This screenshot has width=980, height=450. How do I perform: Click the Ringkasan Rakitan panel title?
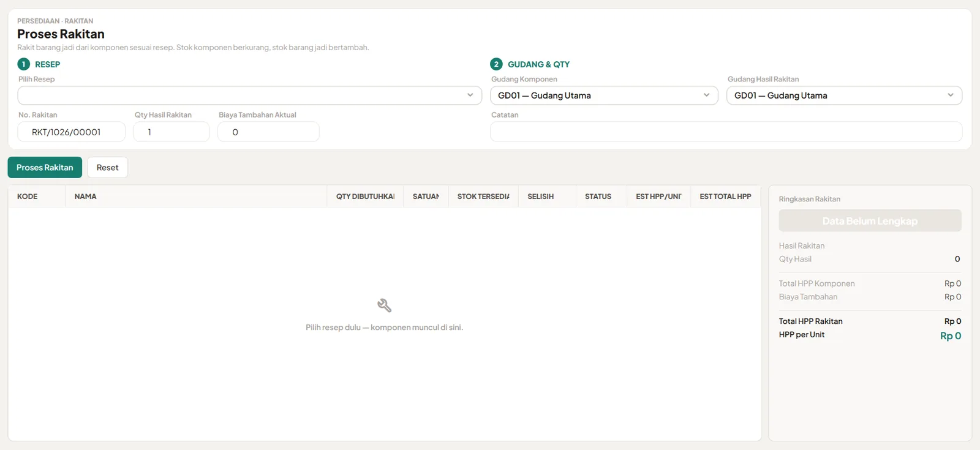click(x=810, y=199)
